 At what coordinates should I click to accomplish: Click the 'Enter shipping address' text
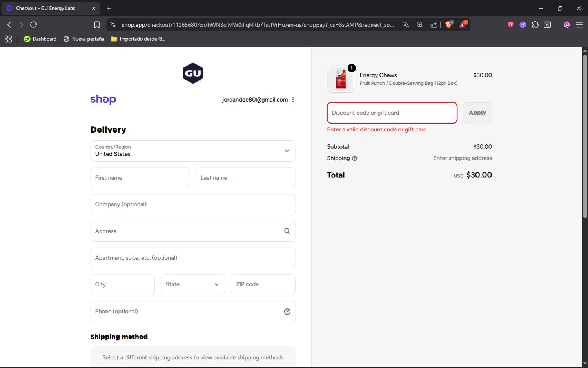click(463, 158)
